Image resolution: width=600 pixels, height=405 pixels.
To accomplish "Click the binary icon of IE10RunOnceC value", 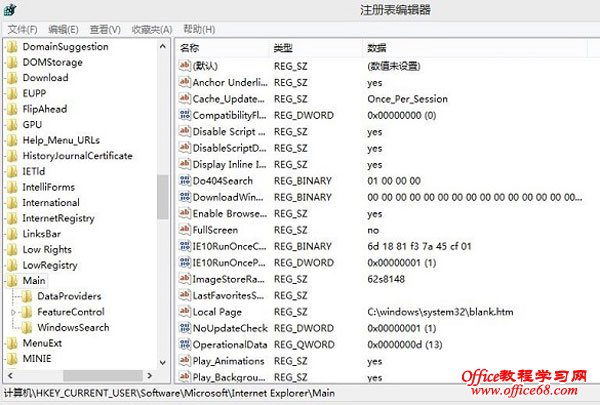I will coord(185,246).
